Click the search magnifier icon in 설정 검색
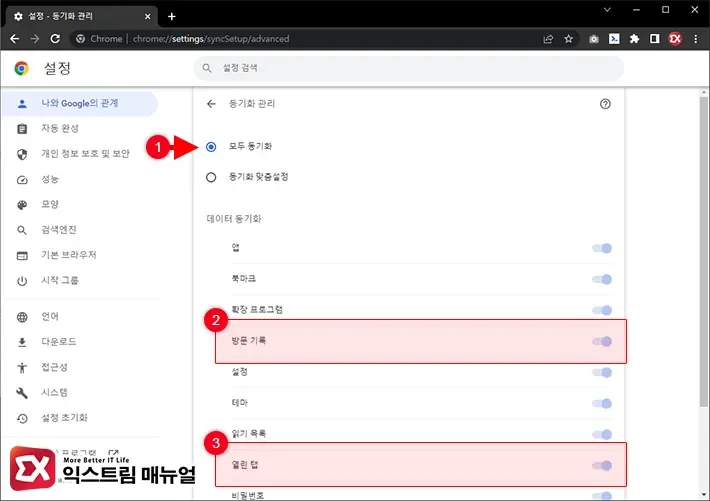710x501 pixels. (207, 68)
